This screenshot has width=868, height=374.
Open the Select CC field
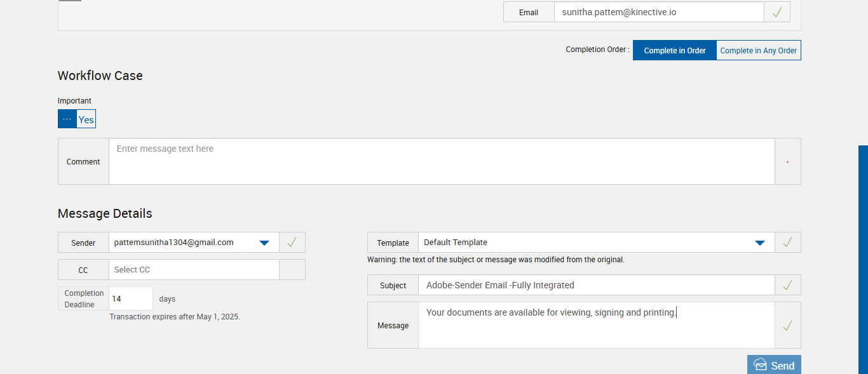click(193, 270)
